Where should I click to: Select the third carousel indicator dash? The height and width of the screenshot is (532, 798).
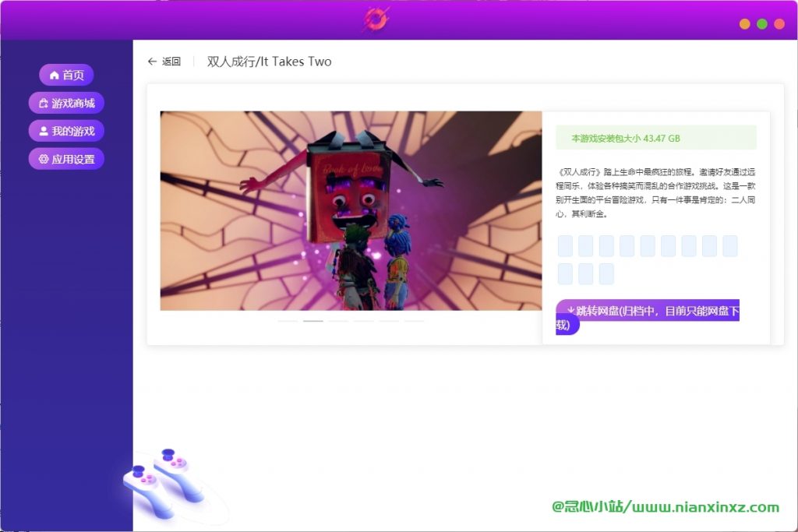pyautogui.click(x=338, y=321)
